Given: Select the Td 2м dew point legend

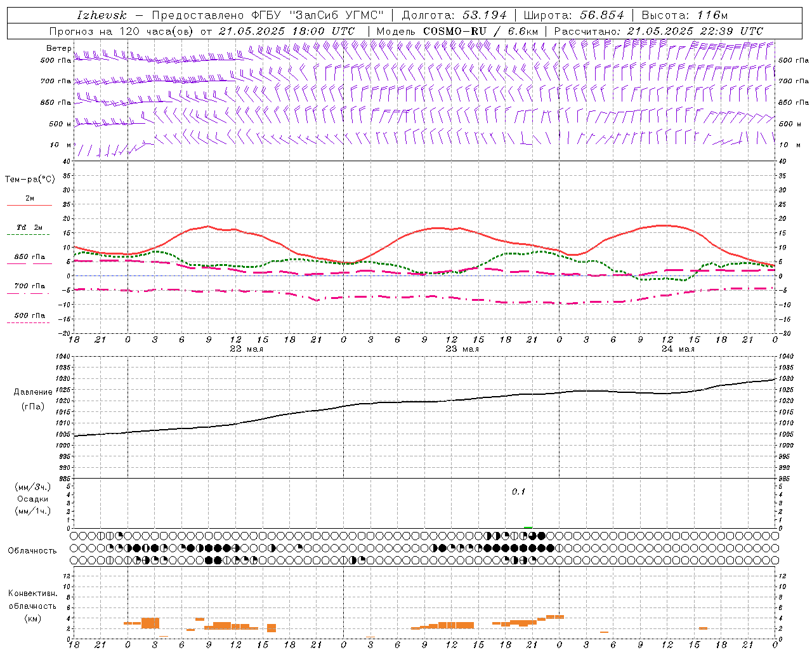Looking at the screenshot, I should pos(29,227).
